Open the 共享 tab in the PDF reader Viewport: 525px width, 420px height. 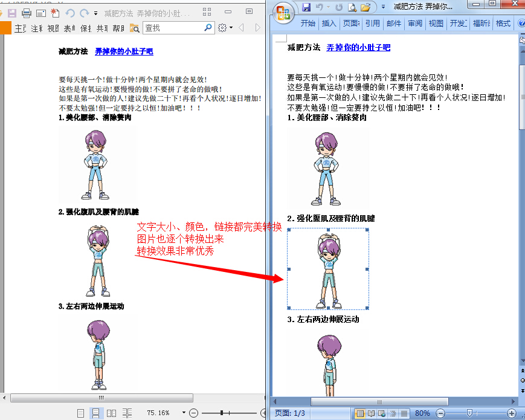(102, 28)
